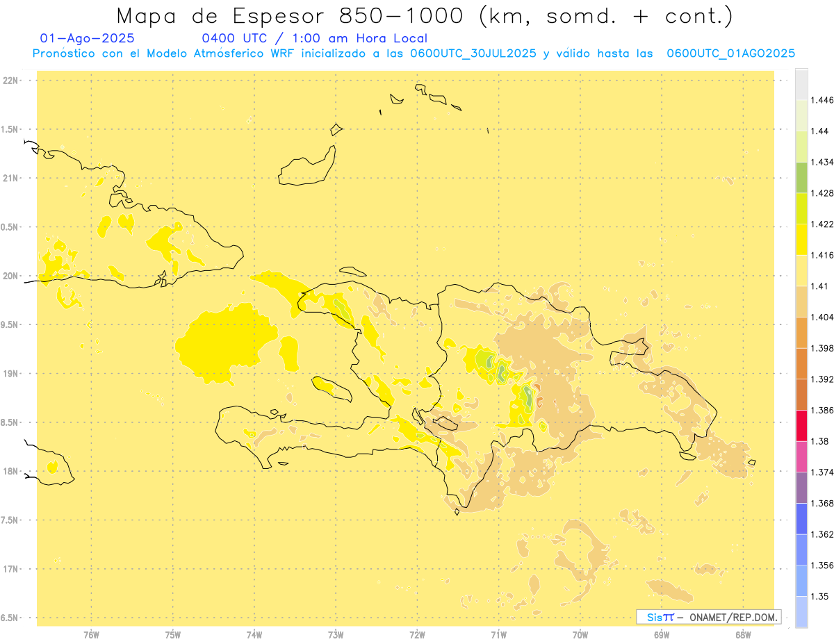Click the longitude label "69W"
This screenshot has width=834, height=644.
662,635
